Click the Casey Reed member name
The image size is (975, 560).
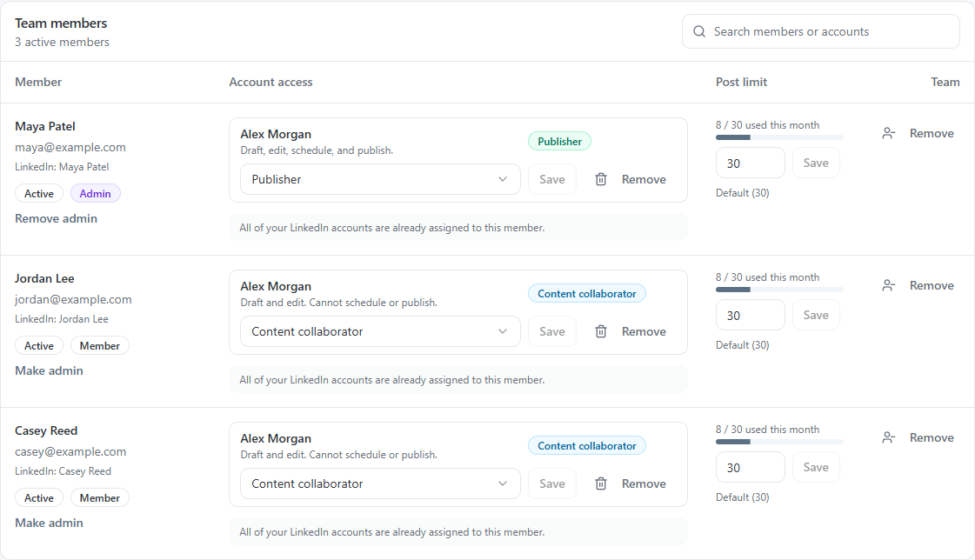[x=46, y=430]
